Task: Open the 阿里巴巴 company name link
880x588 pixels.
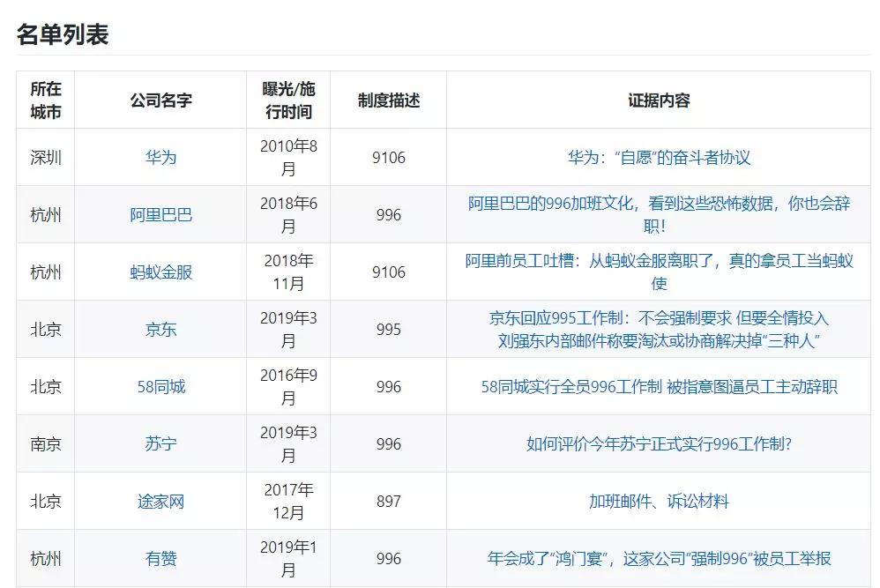Action: click(161, 215)
